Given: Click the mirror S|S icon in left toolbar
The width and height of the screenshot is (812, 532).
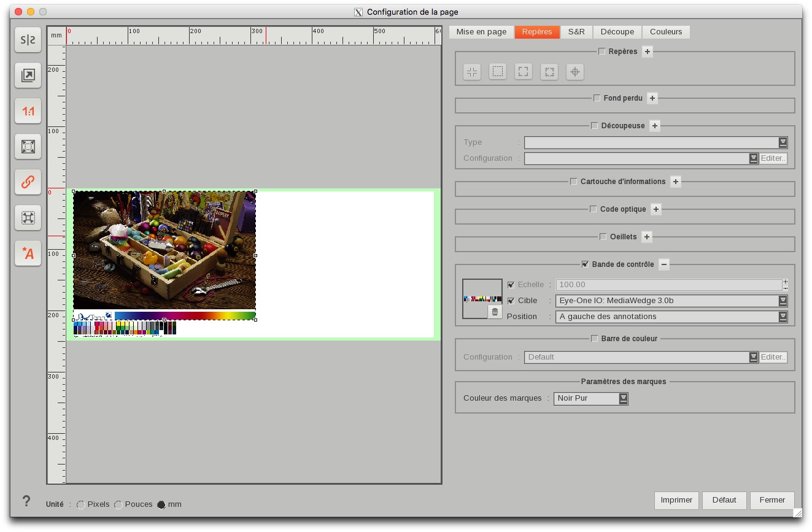Looking at the screenshot, I should (28, 40).
